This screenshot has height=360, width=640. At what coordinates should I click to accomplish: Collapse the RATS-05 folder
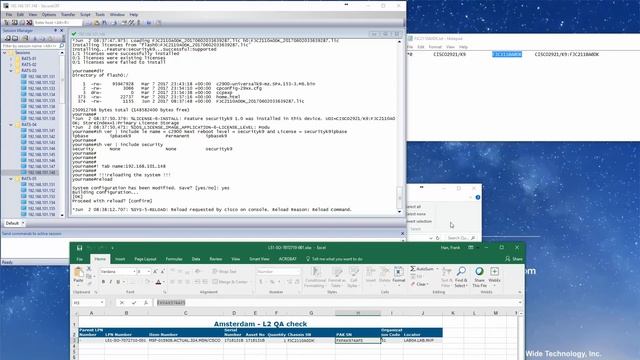[11, 178]
